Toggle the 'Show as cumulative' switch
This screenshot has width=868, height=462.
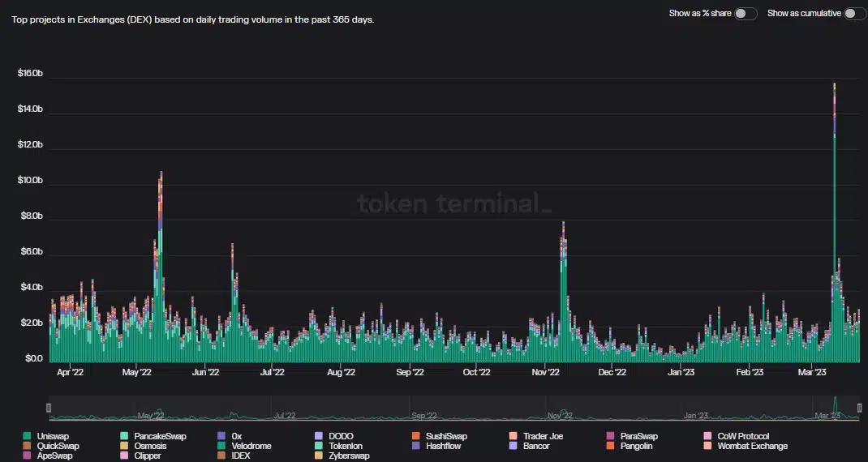point(854,13)
